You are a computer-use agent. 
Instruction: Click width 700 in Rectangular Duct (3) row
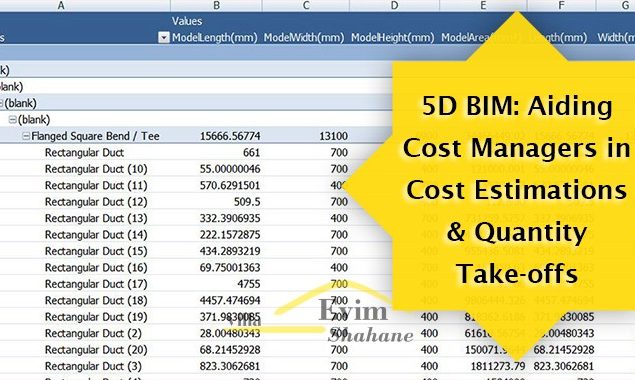pos(339,366)
